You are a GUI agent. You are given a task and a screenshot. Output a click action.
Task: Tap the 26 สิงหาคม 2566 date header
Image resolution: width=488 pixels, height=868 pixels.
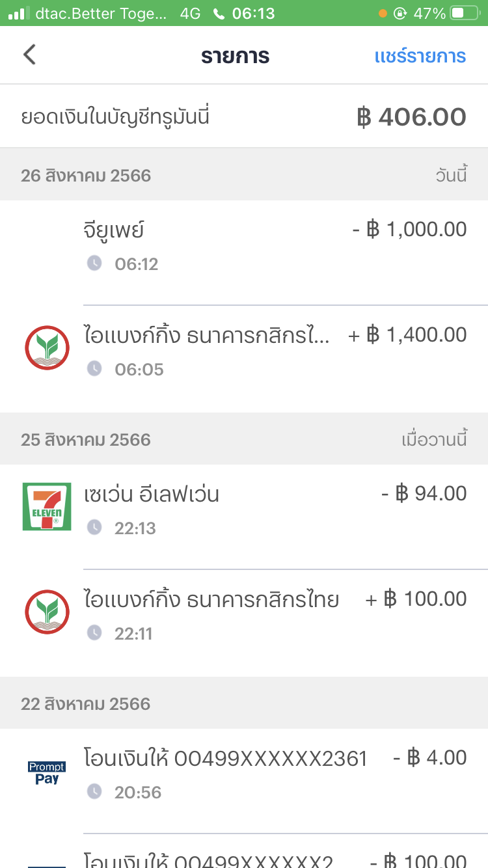coord(86,176)
